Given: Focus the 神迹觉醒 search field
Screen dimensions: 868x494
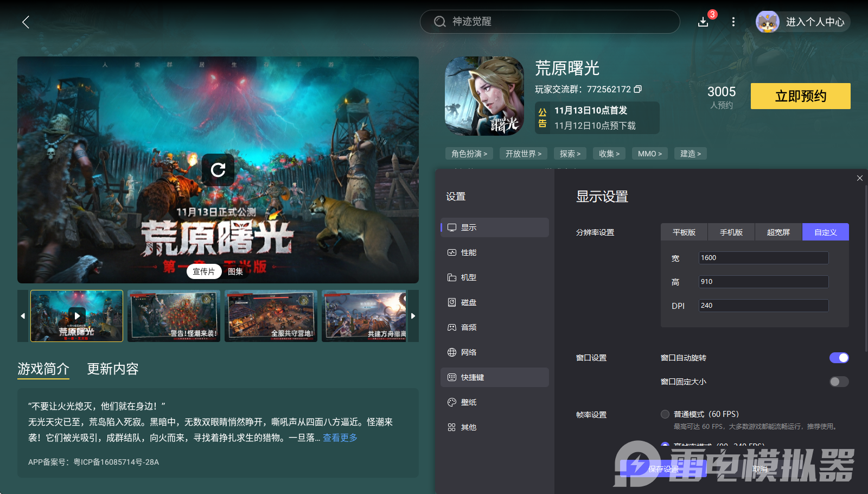Looking at the screenshot, I should pos(550,22).
